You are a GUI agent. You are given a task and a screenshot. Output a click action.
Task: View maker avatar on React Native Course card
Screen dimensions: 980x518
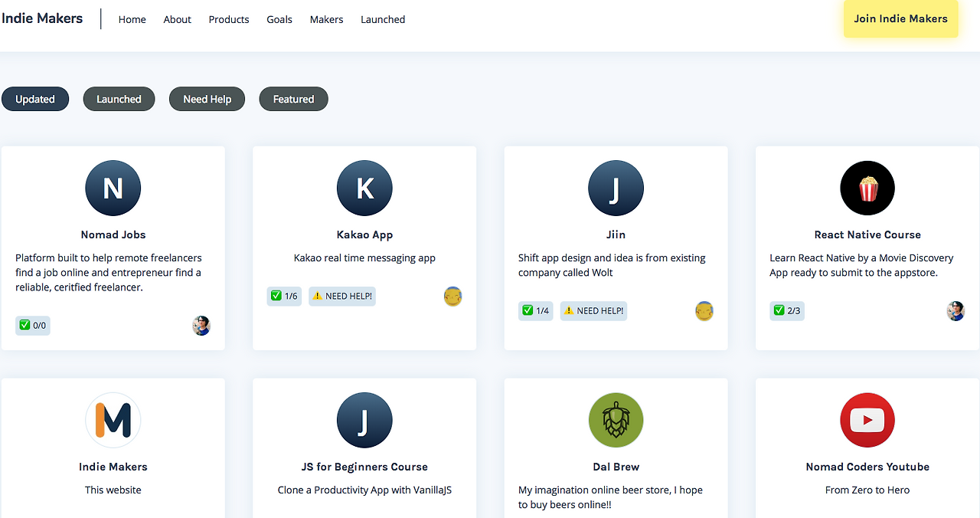(x=955, y=311)
